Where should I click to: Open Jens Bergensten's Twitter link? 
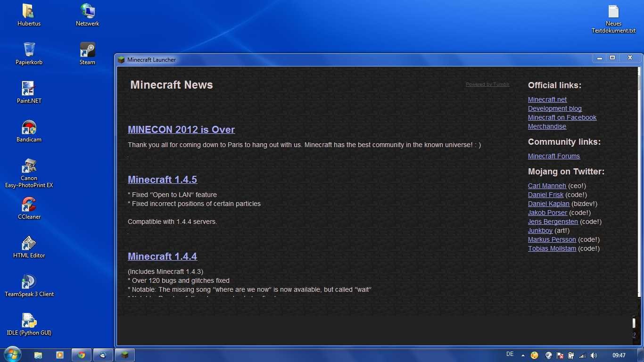pos(553,222)
